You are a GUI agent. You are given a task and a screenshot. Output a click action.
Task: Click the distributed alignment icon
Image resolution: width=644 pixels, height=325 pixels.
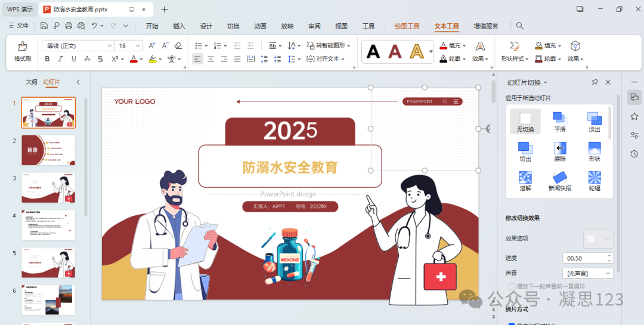pyautogui.click(x=250, y=59)
